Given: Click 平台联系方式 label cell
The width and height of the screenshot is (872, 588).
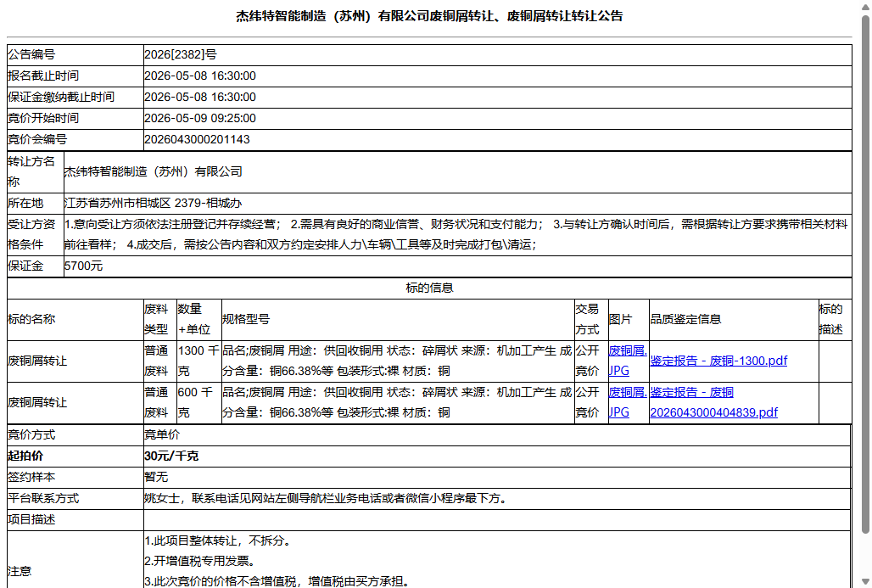Looking at the screenshot, I should point(75,498).
